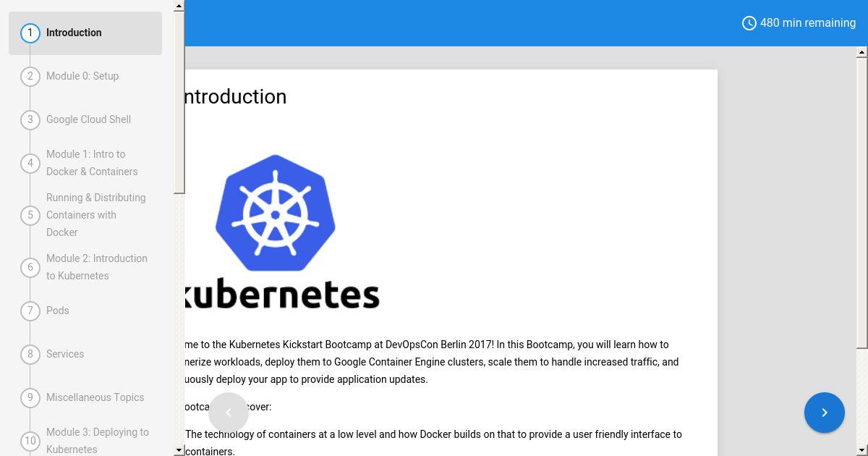Open Module 2: Introduction to Kubernetes
The image size is (868, 456).
85,267
